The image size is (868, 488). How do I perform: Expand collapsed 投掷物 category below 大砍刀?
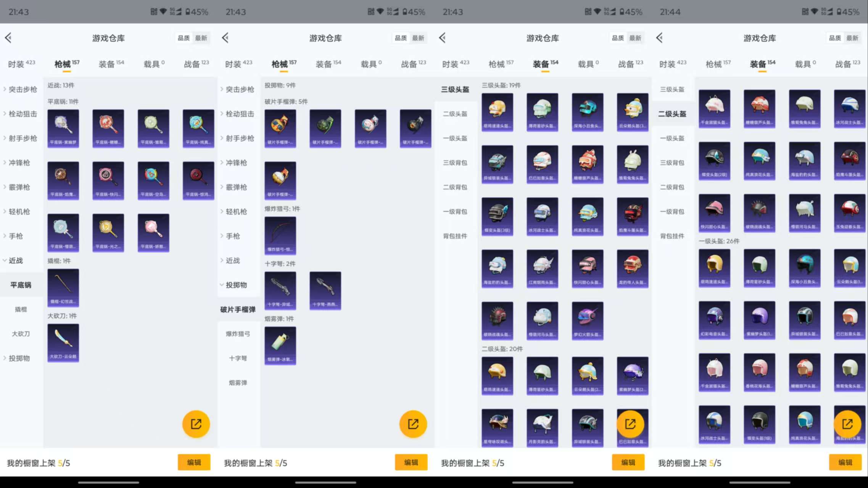point(19,358)
